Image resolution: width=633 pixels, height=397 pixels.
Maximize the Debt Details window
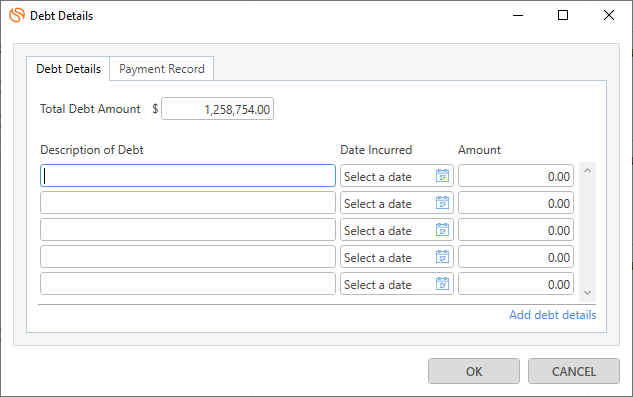coord(563,15)
